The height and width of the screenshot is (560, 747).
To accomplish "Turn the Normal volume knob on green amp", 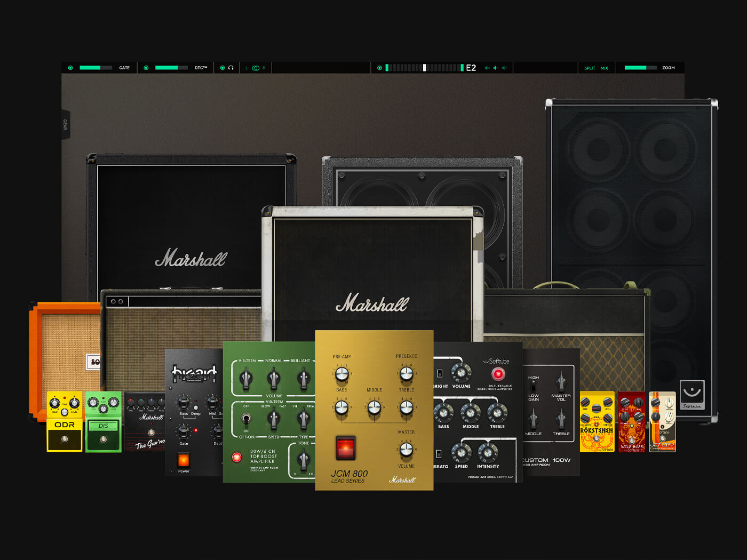I will pos(274,379).
